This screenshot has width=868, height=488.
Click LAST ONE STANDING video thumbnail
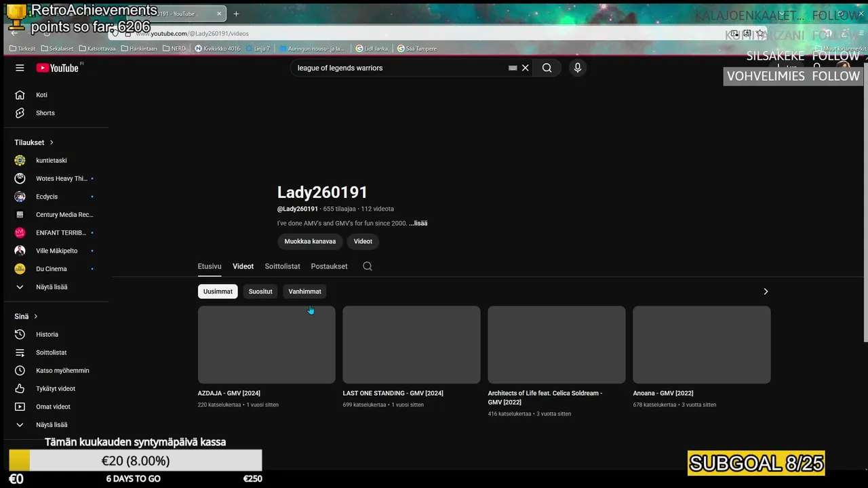[x=412, y=344]
